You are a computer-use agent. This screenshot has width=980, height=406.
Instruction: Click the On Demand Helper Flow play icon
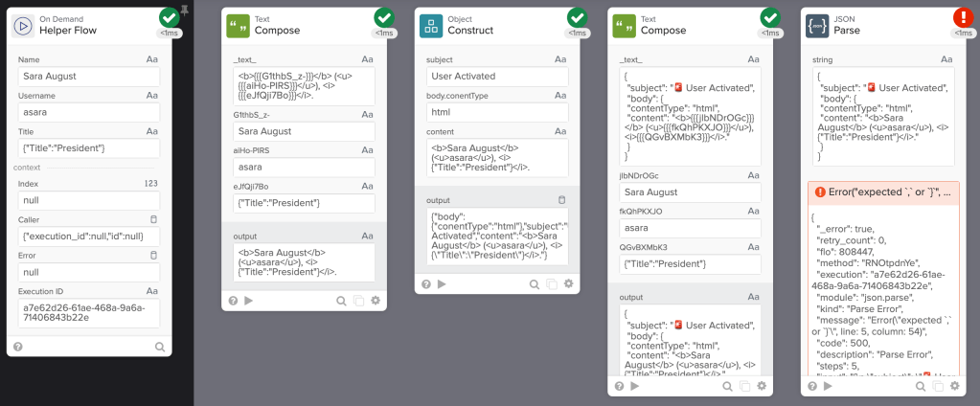point(24,26)
